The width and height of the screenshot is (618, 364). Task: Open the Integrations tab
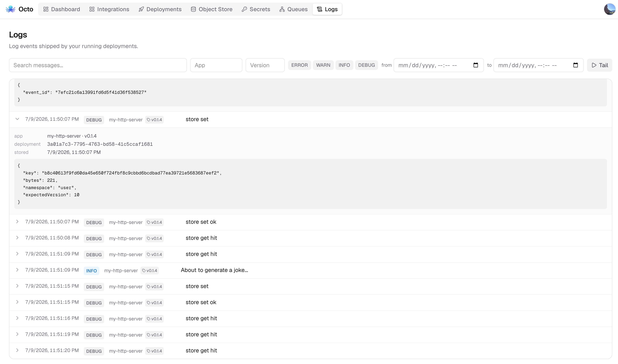click(x=109, y=9)
